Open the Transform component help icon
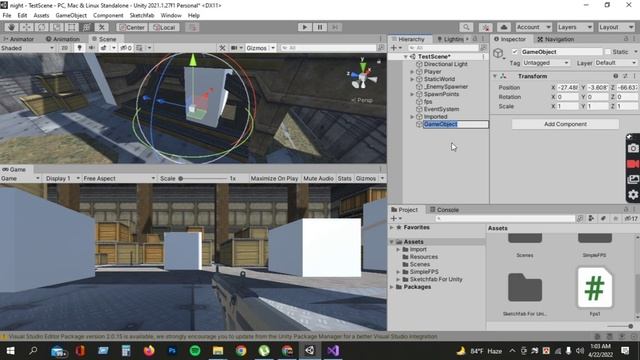This screenshot has width=640, height=360. click(x=616, y=76)
